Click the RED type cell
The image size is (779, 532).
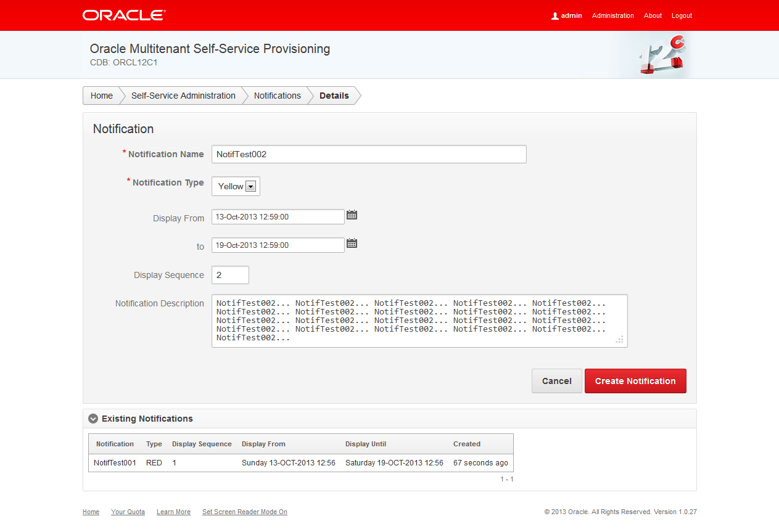(154, 462)
